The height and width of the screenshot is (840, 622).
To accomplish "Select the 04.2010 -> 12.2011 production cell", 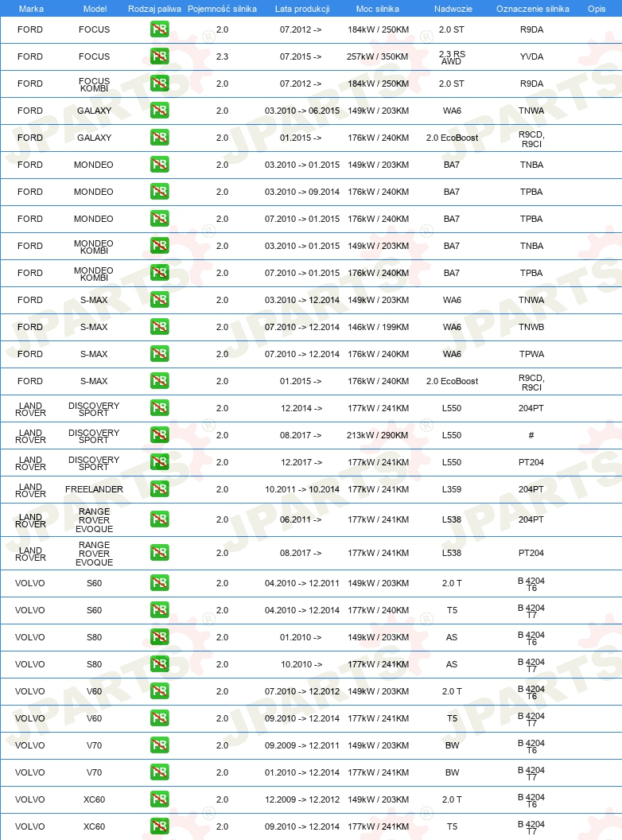I will (302, 583).
